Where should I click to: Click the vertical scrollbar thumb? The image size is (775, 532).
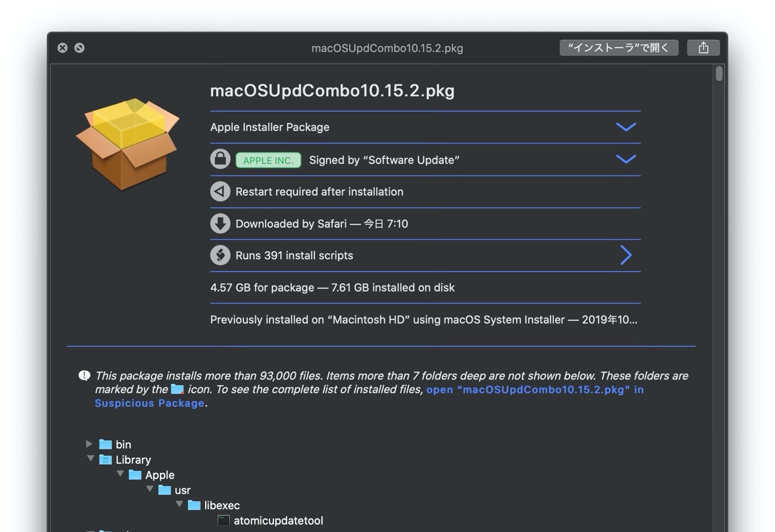(x=719, y=74)
